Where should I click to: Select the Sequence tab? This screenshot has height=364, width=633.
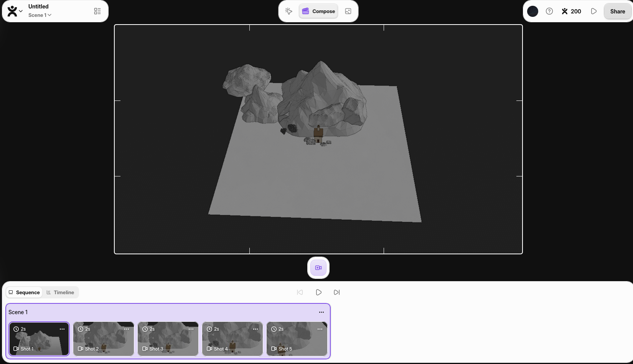tap(24, 292)
